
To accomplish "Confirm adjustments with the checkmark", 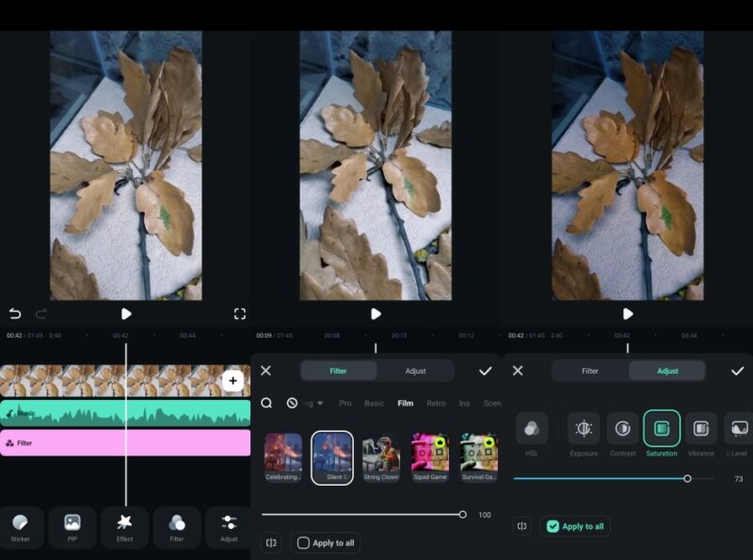I will click(739, 371).
